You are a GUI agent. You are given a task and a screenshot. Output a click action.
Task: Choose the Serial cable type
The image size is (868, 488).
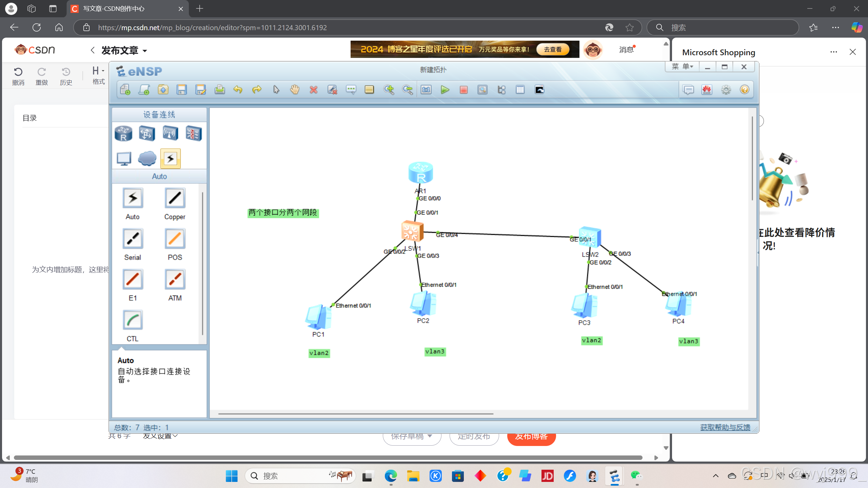(133, 239)
